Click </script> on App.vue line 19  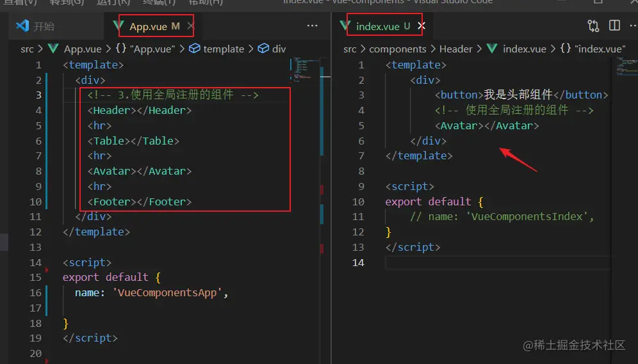90,338
